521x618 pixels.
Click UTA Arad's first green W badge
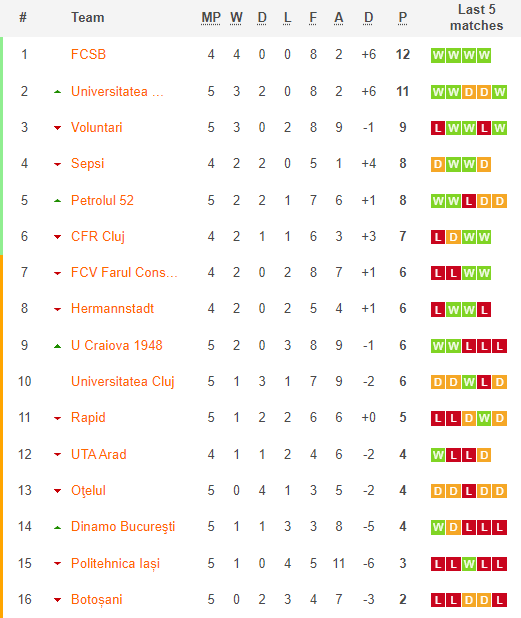pos(437,455)
